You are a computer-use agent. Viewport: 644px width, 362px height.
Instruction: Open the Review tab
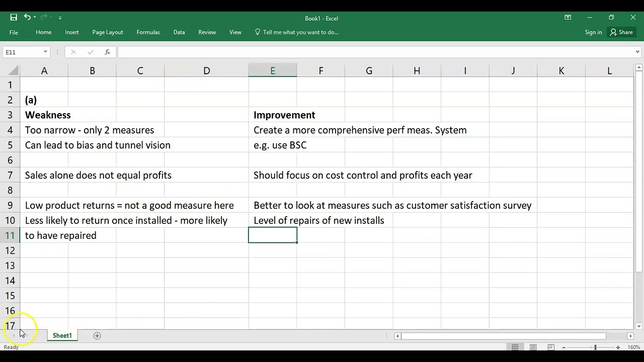[x=207, y=32]
